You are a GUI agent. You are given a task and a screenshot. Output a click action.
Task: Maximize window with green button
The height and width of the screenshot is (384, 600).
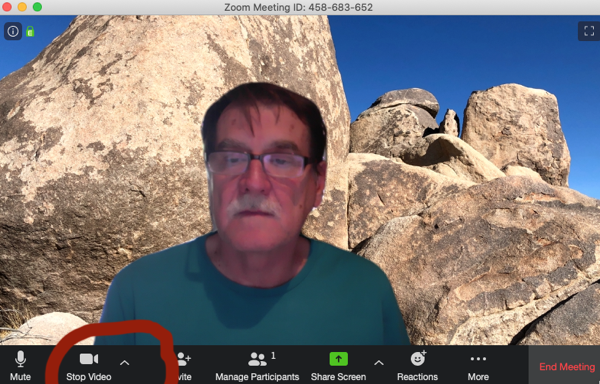pyautogui.click(x=38, y=7)
